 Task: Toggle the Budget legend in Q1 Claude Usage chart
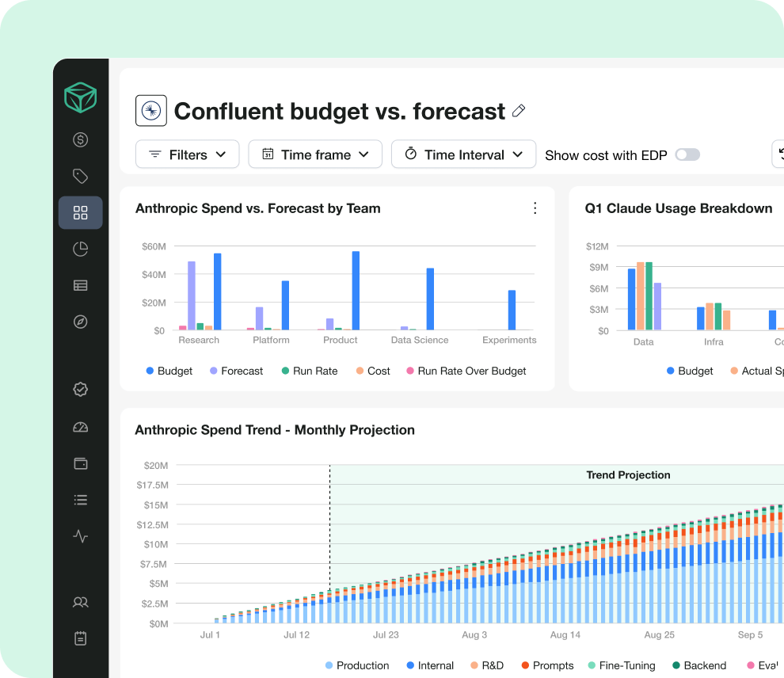[690, 371]
